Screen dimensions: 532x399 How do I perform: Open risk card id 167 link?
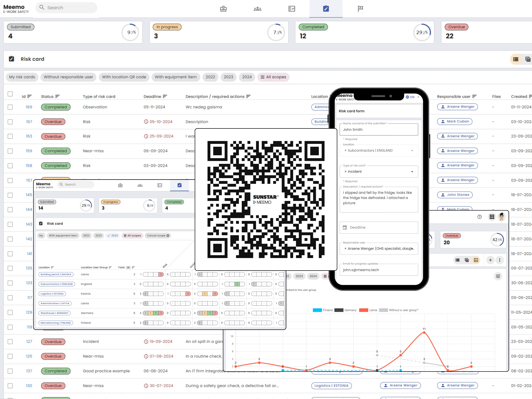tap(29, 122)
